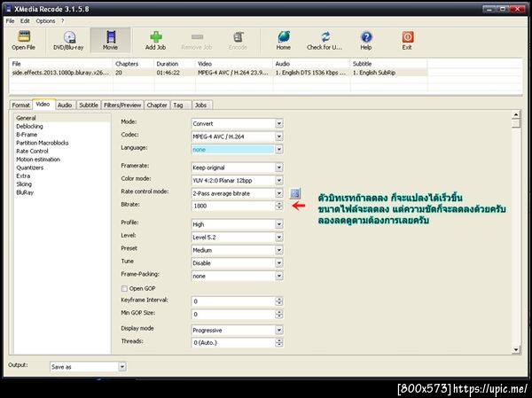Viewport: 532px width, 398px height.
Task: Select Extra in the settings list
Action: click(x=23, y=176)
